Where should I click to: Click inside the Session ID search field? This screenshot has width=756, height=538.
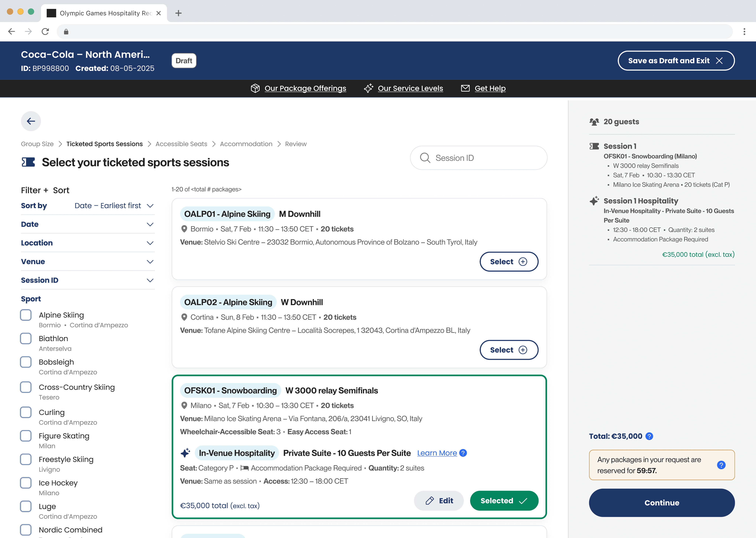pyautogui.click(x=480, y=158)
